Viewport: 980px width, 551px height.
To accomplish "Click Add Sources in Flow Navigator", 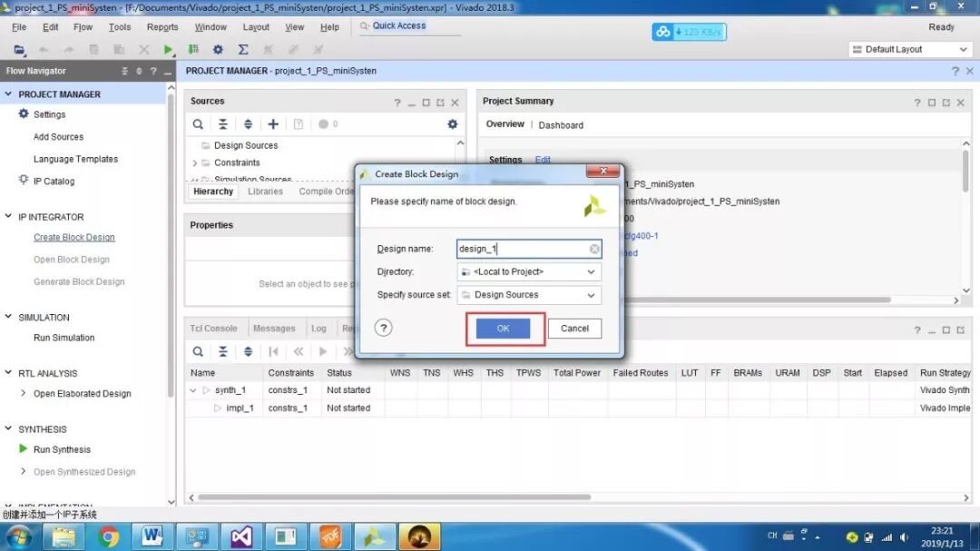I will point(58,137).
